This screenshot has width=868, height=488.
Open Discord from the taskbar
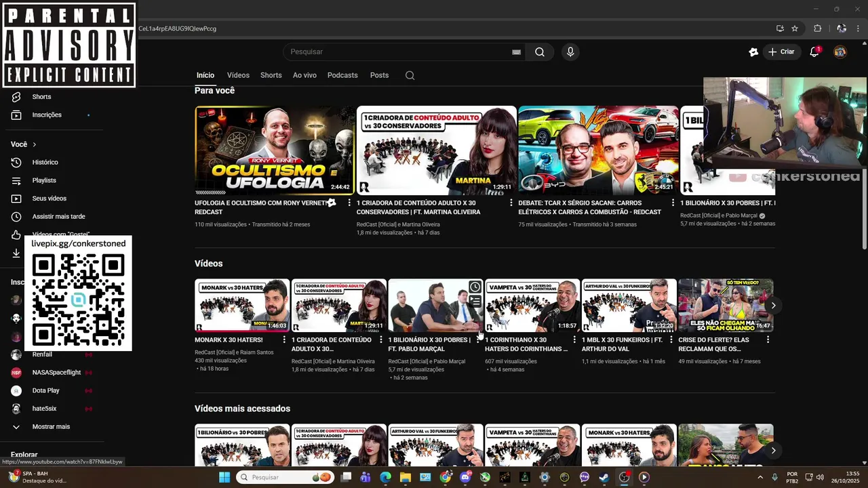click(465, 477)
